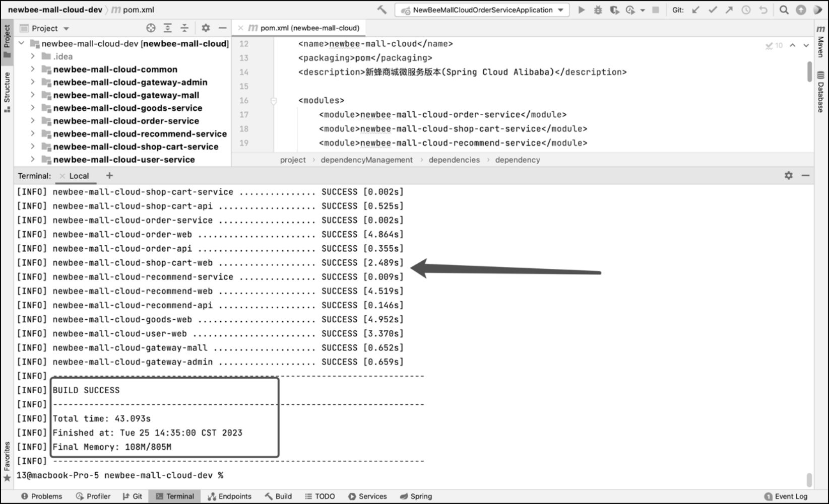Click Collapse All icon in Project panel
Viewport: 829px width, 504px height.
184,28
